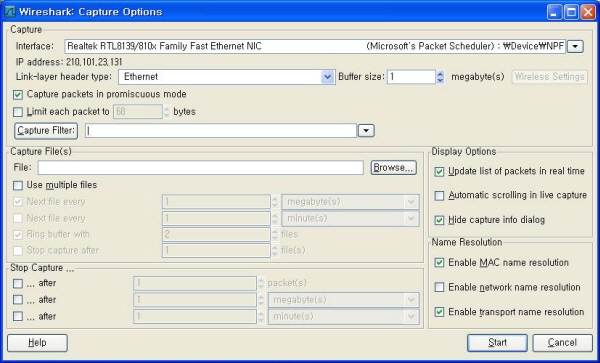This screenshot has height=363, width=600.
Task: Enable Automatic scrolling in live capture
Action: click(x=439, y=196)
